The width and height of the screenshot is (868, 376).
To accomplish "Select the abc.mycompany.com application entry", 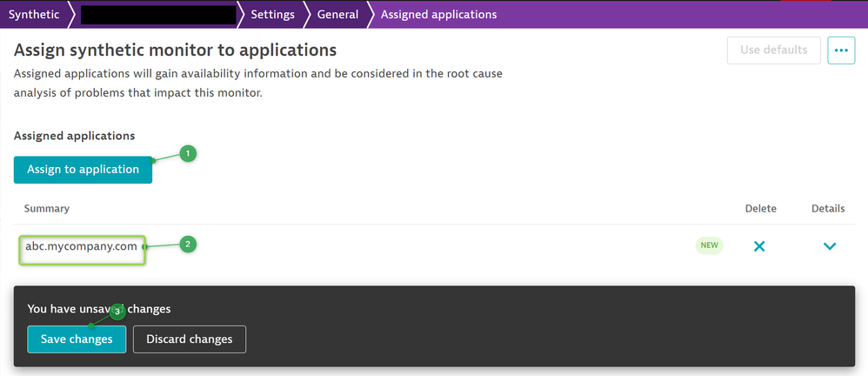I will coord(82,246).
